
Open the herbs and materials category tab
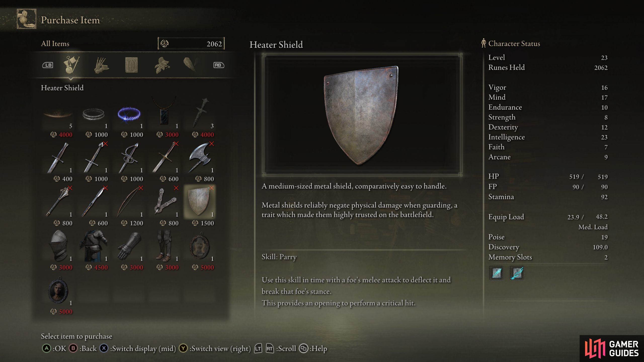[x=162, y=65]
